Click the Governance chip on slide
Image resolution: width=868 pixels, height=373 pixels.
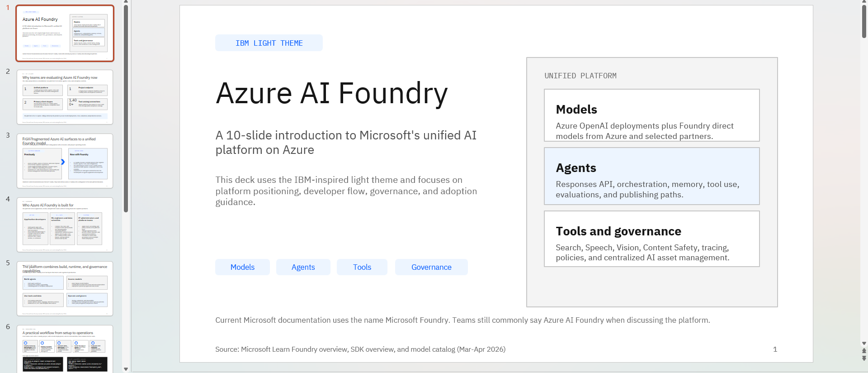(x=431, y=267)
